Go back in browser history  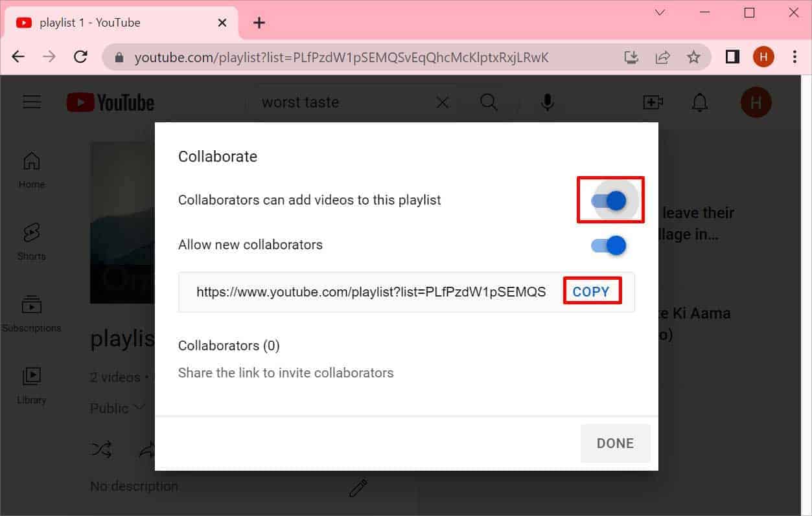pyautogui.click(x=18, y=58)
